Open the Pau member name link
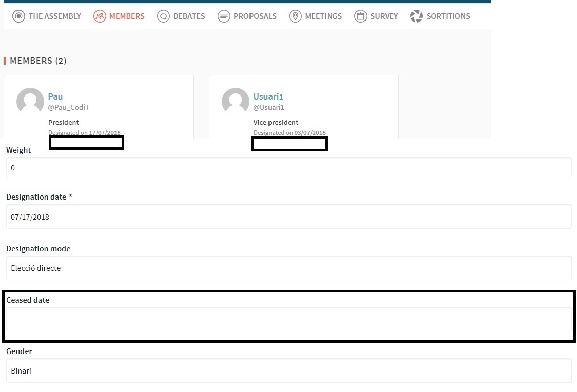The width and height of the screenshot is (577, 392). click(x=55, y=96)
